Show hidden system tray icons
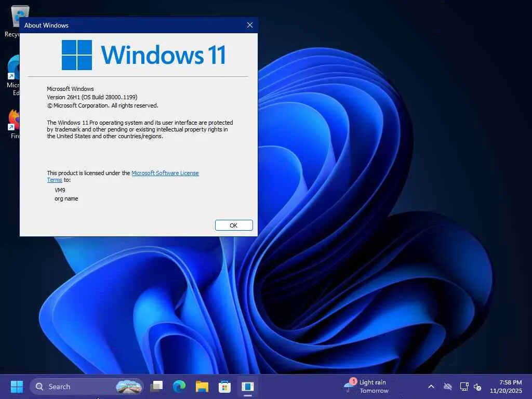 click(x=431, y=387)
